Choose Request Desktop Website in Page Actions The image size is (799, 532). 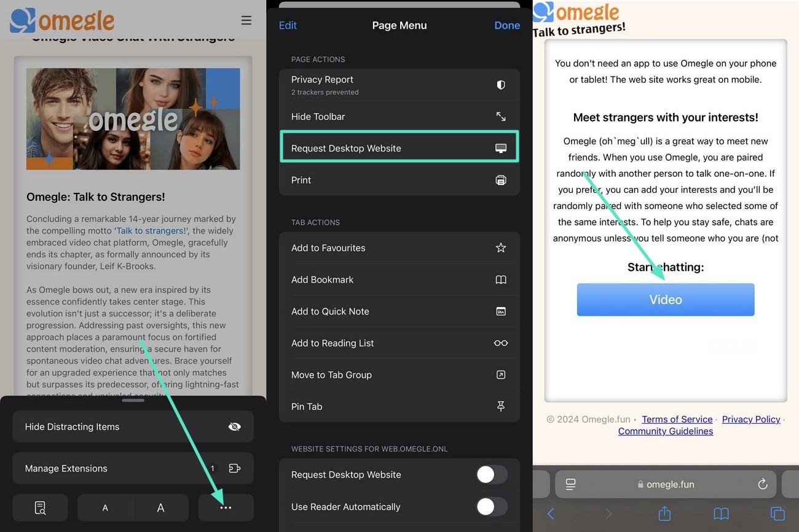399,148
